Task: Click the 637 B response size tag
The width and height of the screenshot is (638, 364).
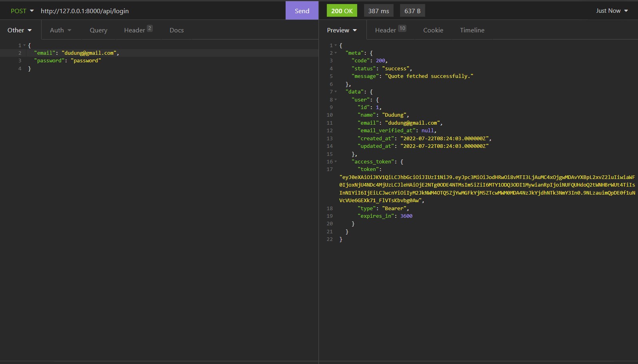Action: 412,11
